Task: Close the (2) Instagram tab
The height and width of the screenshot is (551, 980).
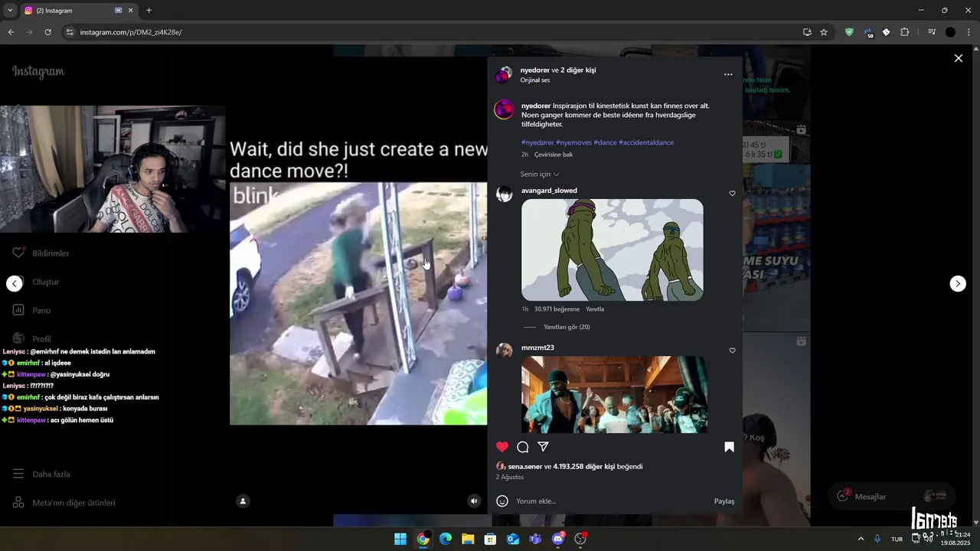Action: [x=131, y=11]
